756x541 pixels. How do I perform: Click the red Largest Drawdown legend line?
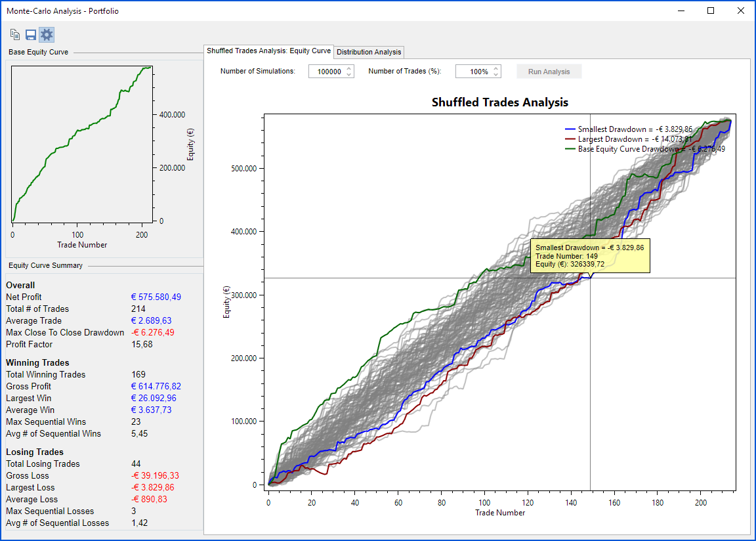(570, 139)
